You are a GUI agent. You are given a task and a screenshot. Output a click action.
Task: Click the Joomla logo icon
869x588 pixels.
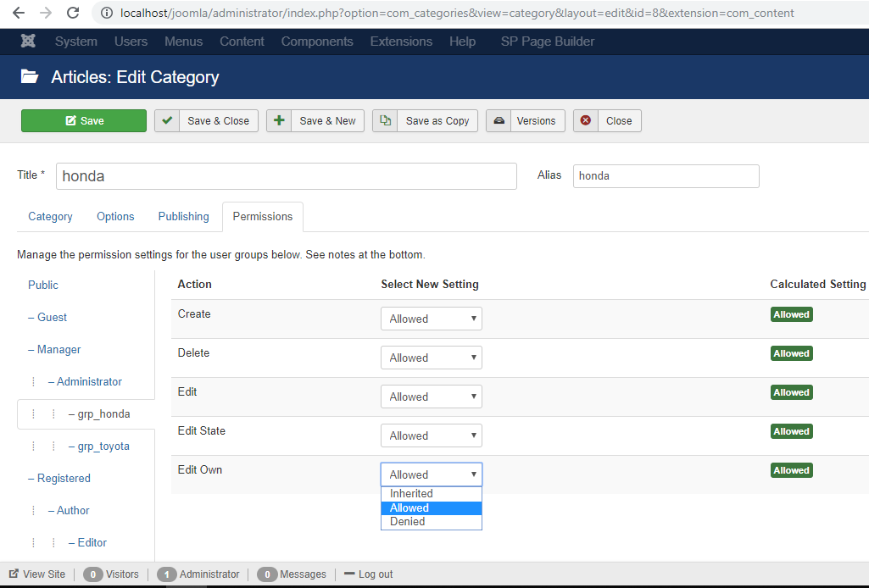(x=29, y=42)
